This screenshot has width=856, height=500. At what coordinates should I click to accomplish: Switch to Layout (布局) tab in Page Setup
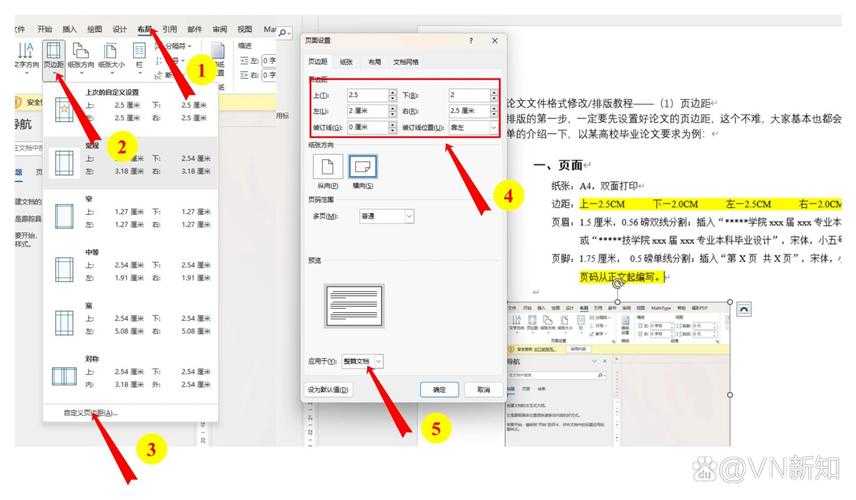click(374, 62)
